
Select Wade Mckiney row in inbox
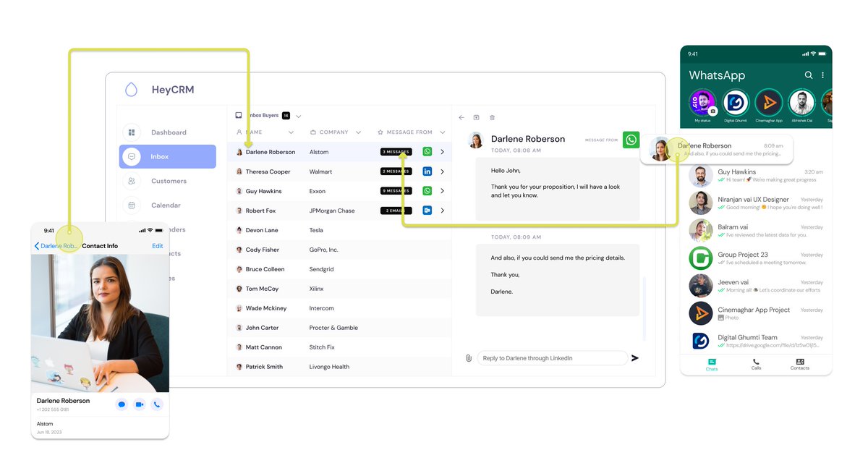(x=339, y=308)
